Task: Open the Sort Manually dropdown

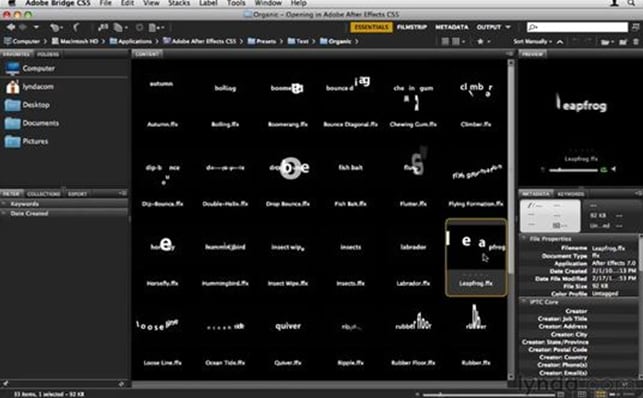Action: 532,41
